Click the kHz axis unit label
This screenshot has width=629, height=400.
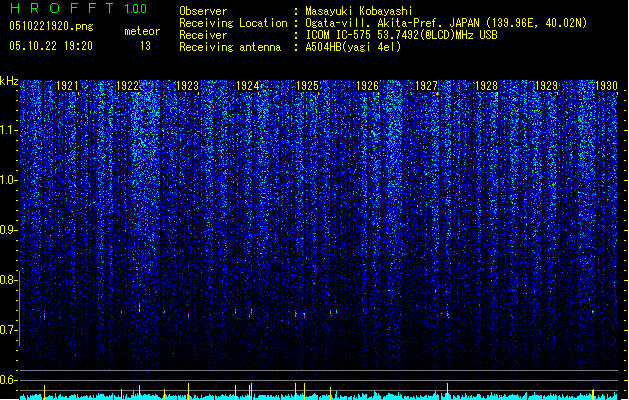tap(9, 81)
